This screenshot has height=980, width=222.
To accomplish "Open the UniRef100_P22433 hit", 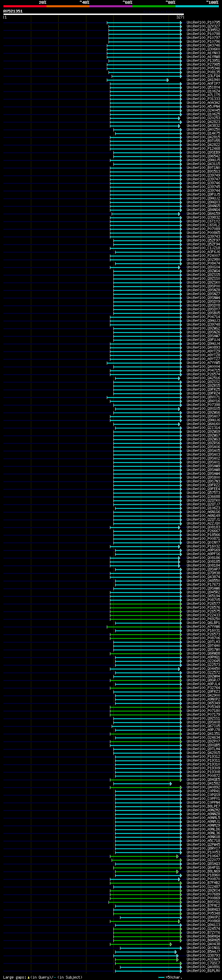I will click(x=203, y=615).
